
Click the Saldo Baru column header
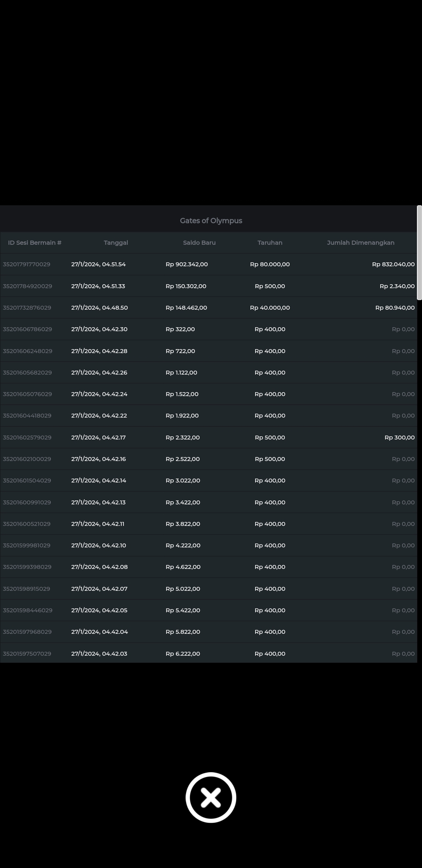click(x=199, y=242)
